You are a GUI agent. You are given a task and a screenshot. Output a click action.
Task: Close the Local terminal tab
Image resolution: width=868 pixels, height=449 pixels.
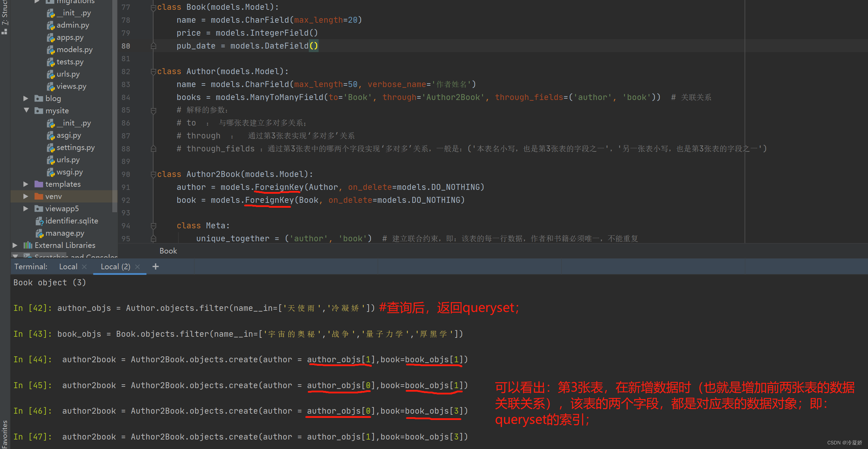84,267
